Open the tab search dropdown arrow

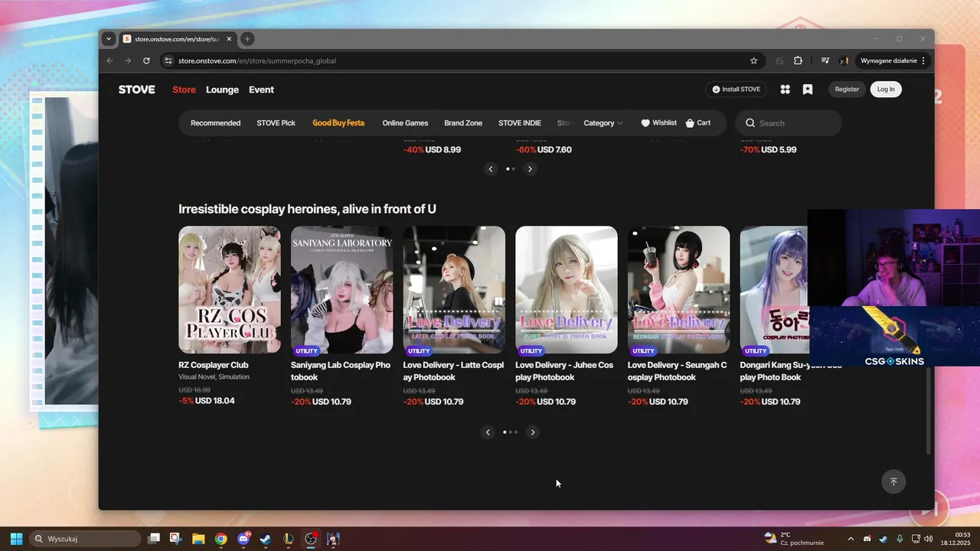tap(109, 39)
